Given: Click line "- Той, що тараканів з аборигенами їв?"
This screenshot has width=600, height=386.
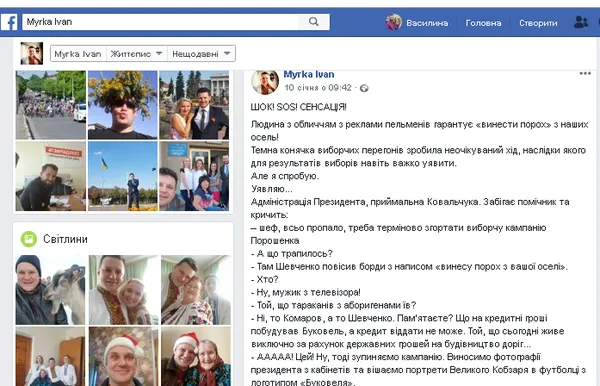Looking at the screenshot, I should 333,305.
